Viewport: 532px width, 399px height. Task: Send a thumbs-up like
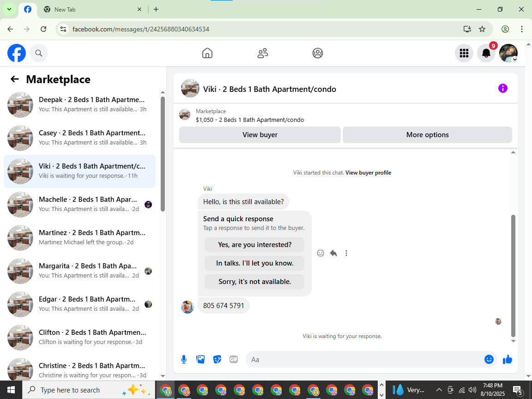507,359
